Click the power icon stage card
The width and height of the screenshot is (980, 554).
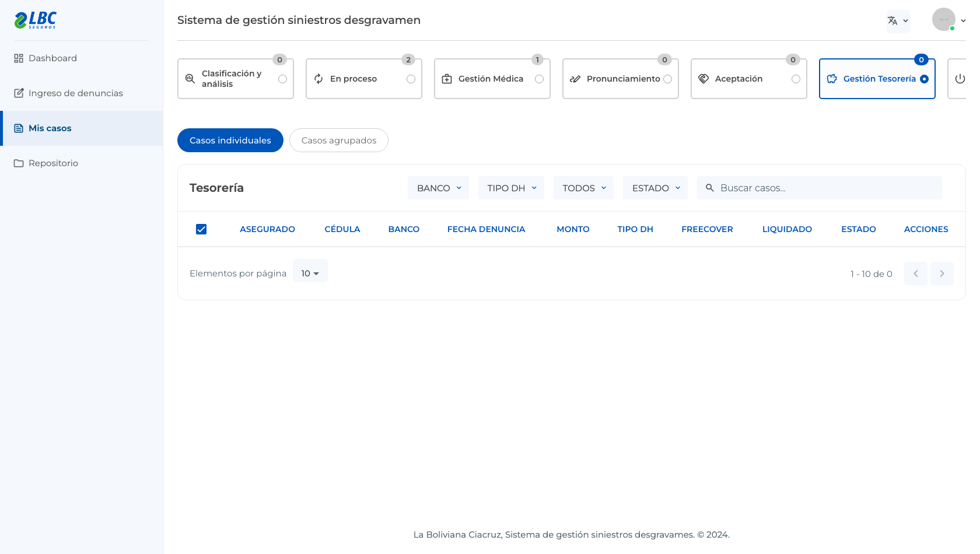pyautogui.click(x=960, y=79)
